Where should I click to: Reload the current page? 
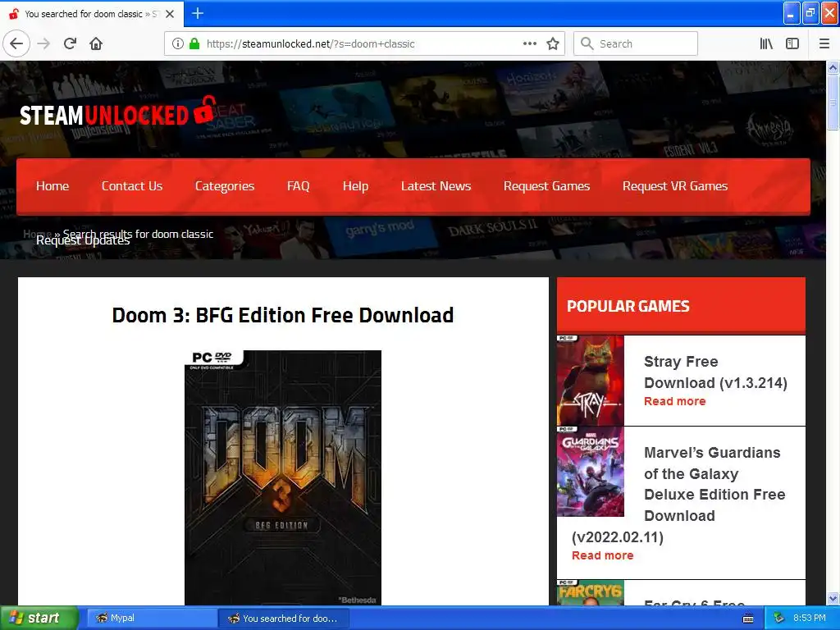tap(71, 43)
